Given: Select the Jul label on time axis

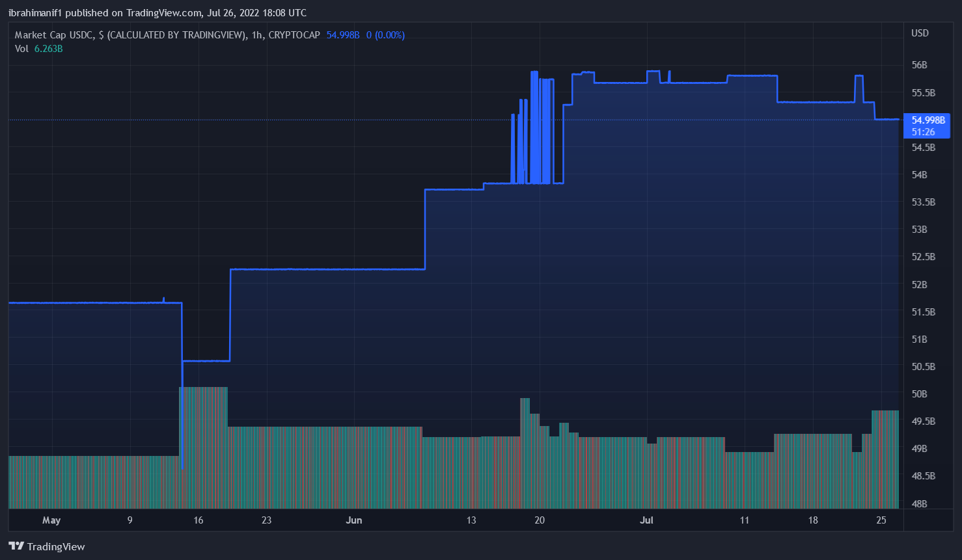Looking at the screenshot, I should (x=646, y=520).
